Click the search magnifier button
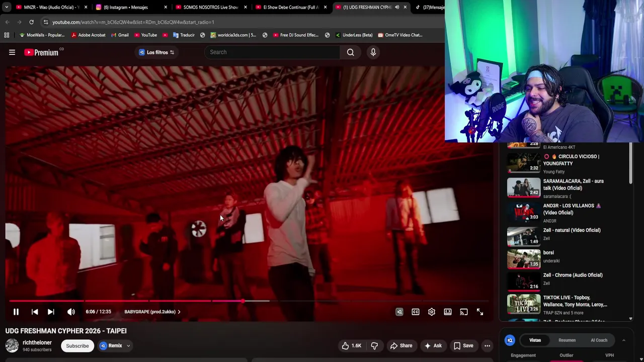 350,52
